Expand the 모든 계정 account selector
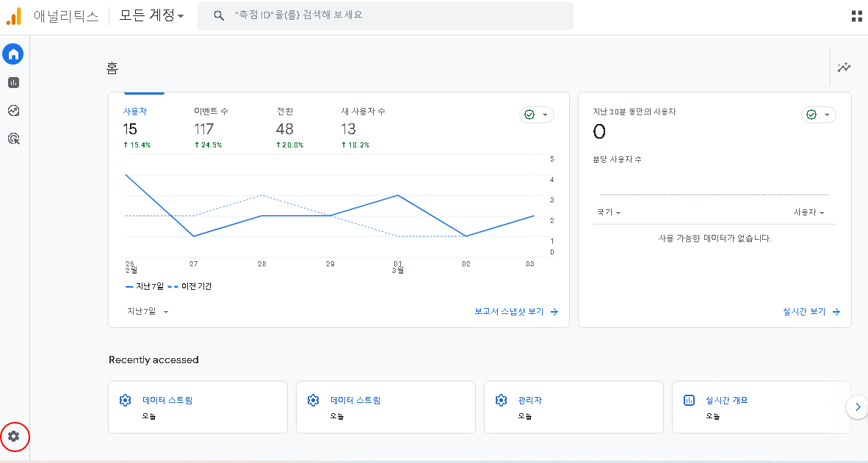The height and width of the screenshot is (463, 868). click(x=151, y=15)
